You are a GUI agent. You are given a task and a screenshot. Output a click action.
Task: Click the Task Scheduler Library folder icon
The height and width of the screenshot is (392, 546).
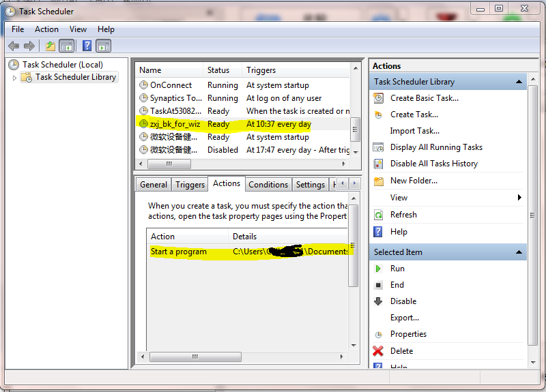coord(27,77)
